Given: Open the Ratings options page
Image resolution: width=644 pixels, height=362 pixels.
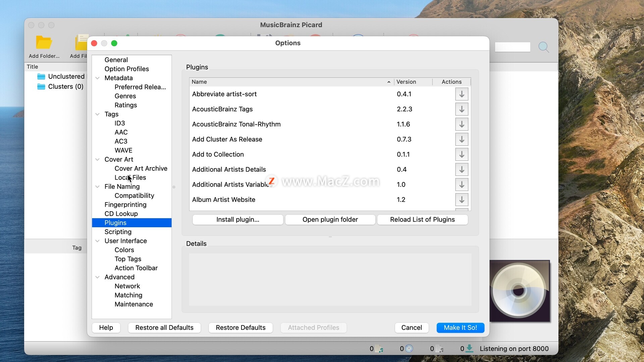Looking at the screenshot, I should tap(126, 105).
